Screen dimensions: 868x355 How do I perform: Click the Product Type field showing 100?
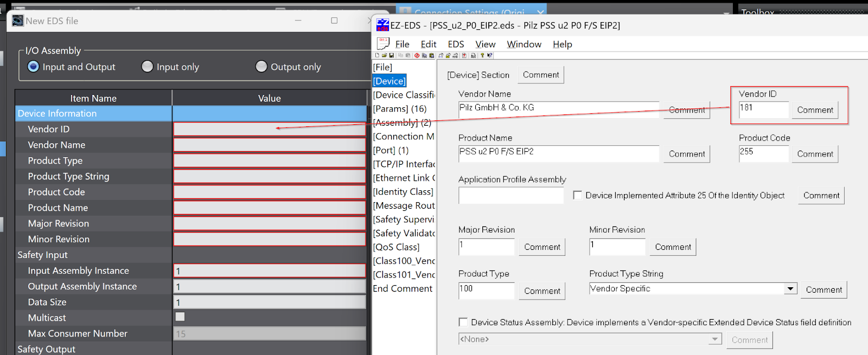coord(486,291)
